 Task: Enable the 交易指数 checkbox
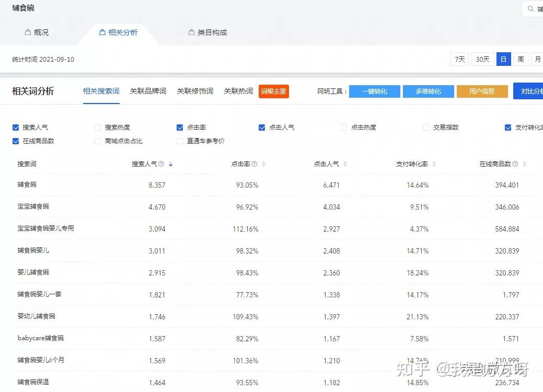426,128
